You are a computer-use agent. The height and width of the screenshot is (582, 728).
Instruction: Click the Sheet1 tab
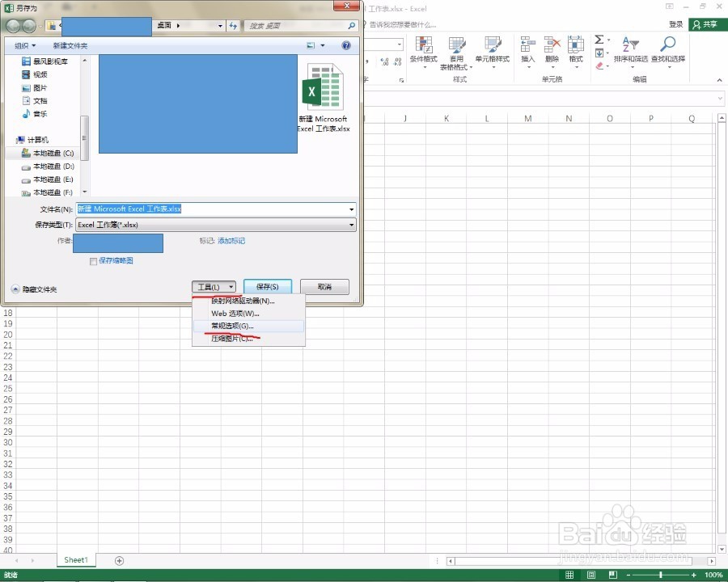click(x=76, y=559)
